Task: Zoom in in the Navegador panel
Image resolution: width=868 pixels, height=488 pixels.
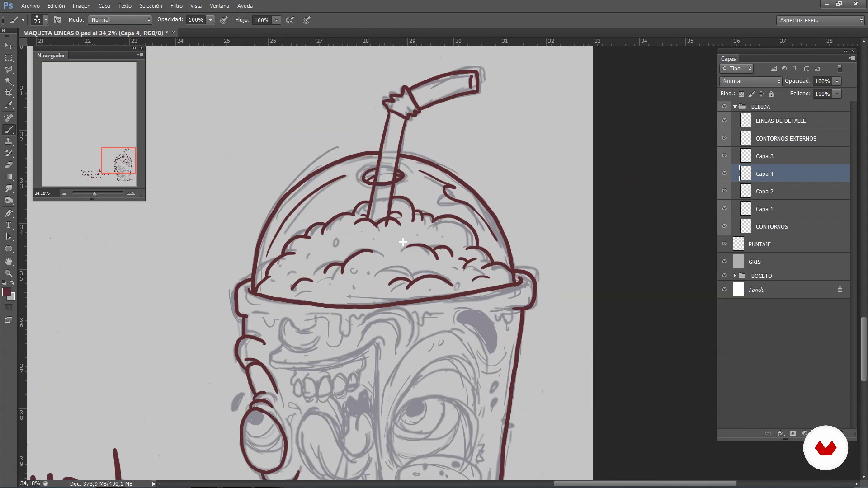Action: [x=131, y=193]
